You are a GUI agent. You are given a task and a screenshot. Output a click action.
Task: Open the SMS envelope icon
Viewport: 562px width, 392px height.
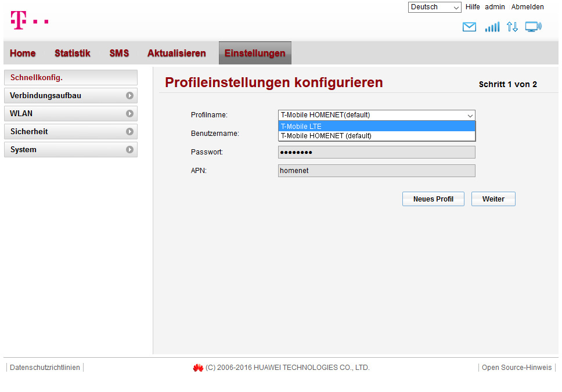469,27
